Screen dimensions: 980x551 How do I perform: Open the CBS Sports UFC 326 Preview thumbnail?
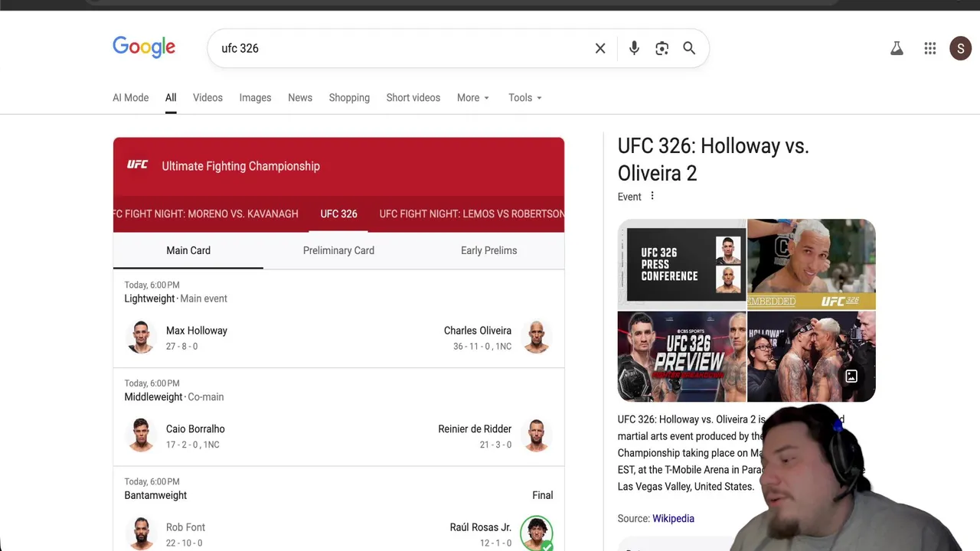click(x=681, y=356)
